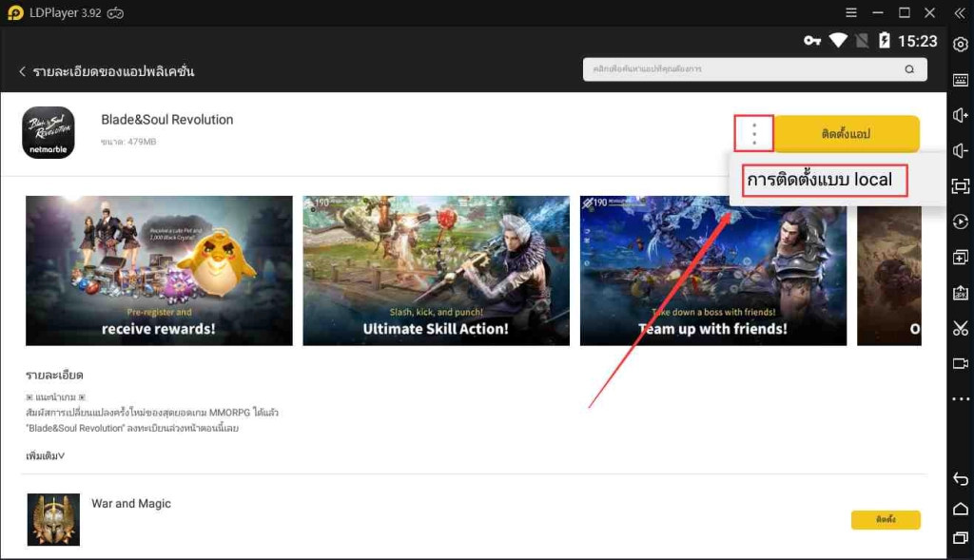
Task: Click yellow ติดตั้งแอป install button
Action: (x=846, y=133)
